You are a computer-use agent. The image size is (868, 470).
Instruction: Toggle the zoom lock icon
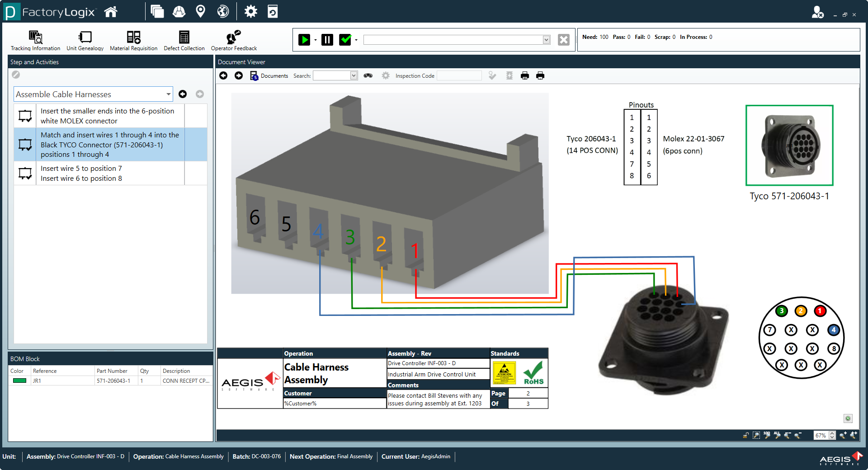coord(745,435)
